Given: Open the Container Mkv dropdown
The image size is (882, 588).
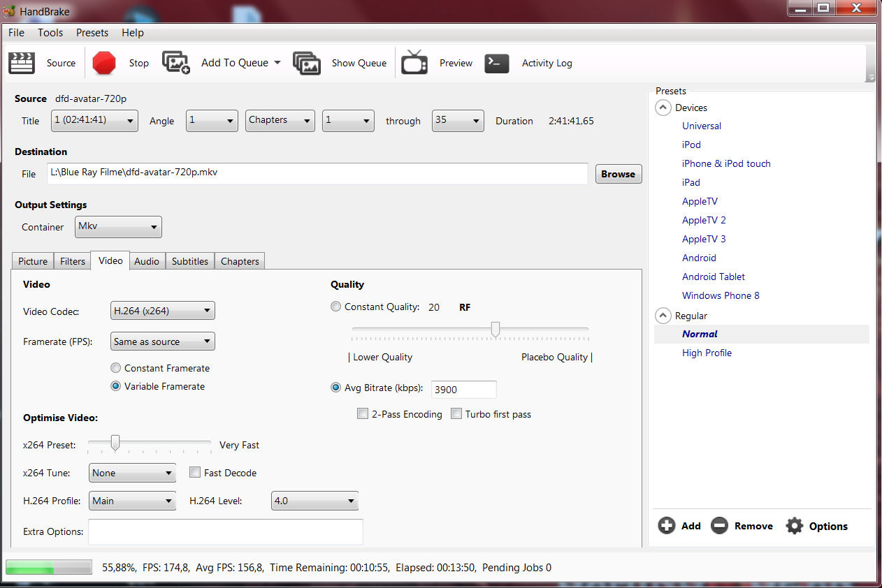Looking at the screenshot, I should tap(119, 226).
